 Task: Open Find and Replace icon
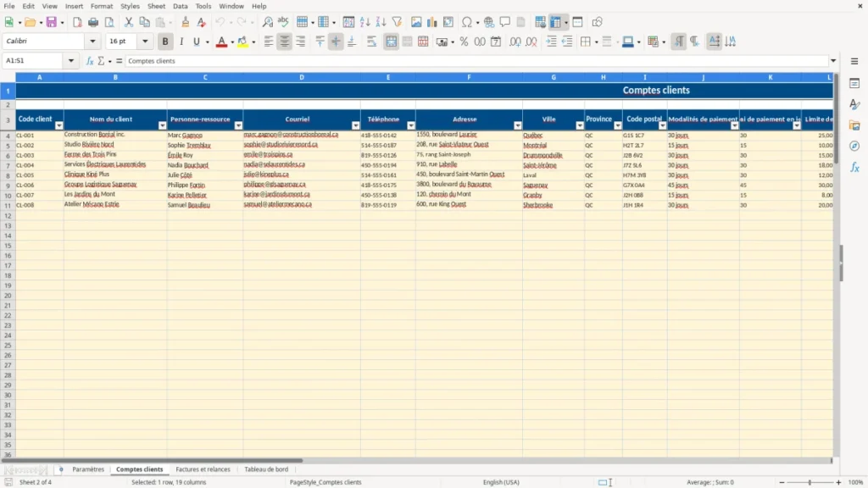[267, 22]
